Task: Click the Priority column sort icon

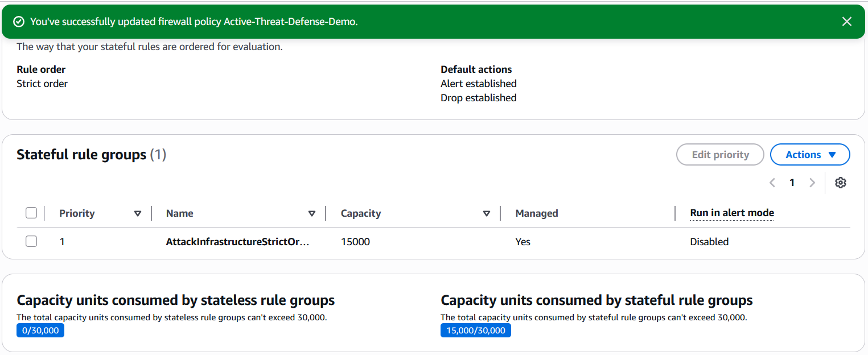Action: coord(138,213)
